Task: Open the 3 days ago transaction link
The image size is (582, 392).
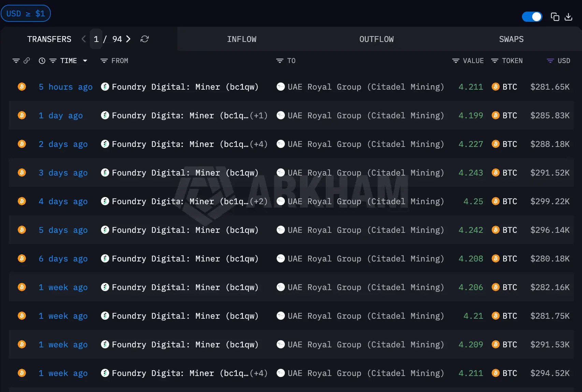Action: 63,173
